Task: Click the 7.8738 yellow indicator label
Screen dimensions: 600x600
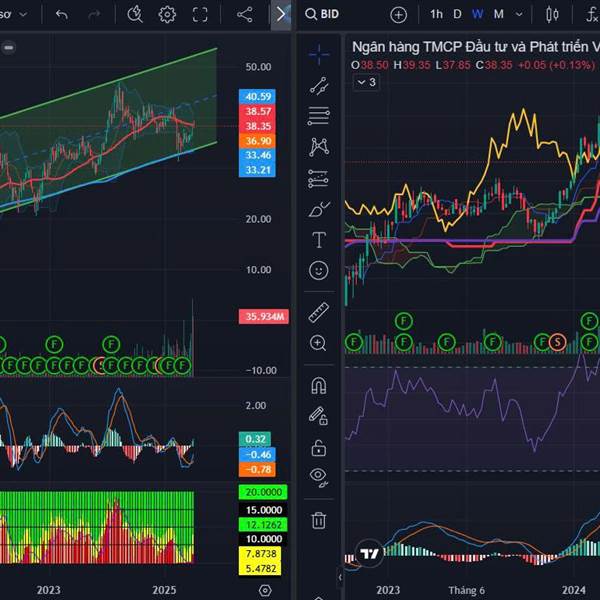Action: pos(260,554)
